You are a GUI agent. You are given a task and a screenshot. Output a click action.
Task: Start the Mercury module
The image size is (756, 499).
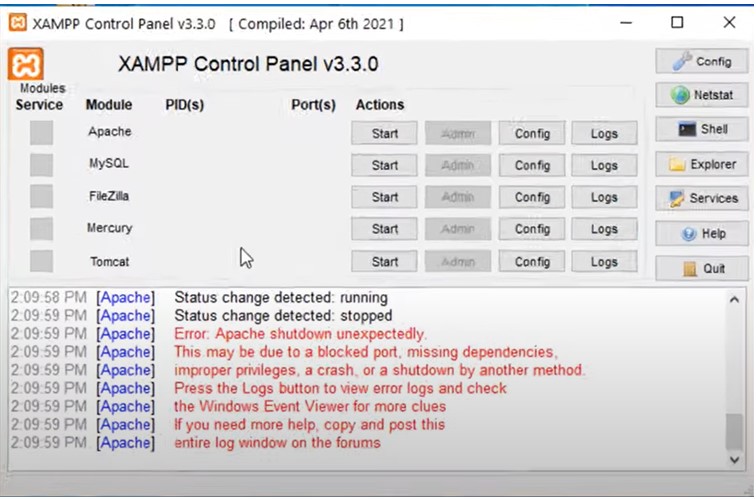(384, 229)
